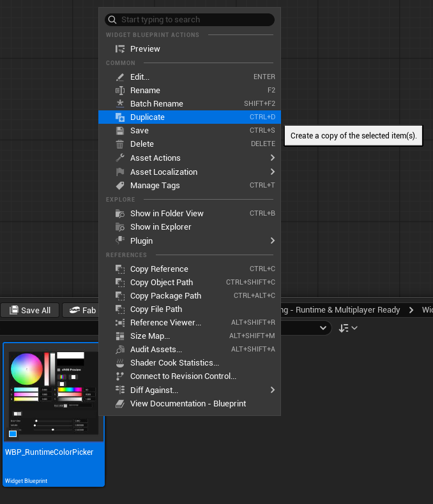Click the Show in Explorer icon
Viewport: 433px width, 504px height.
point(120,227)
